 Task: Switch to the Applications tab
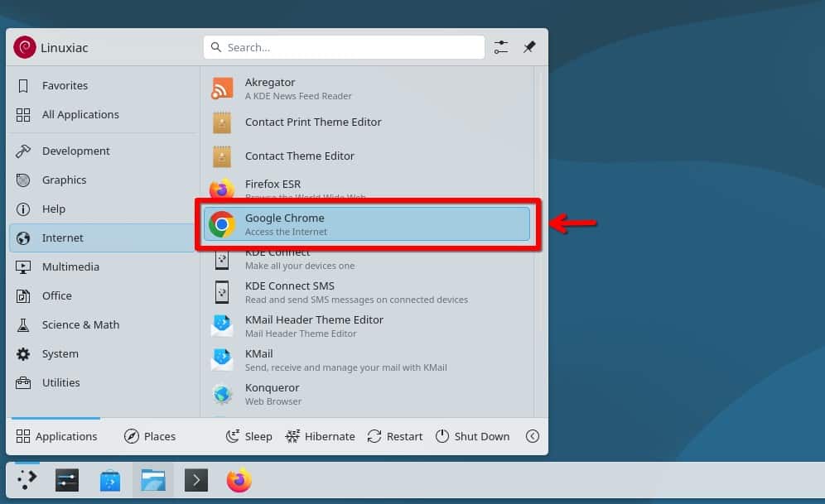coord(56,436)
